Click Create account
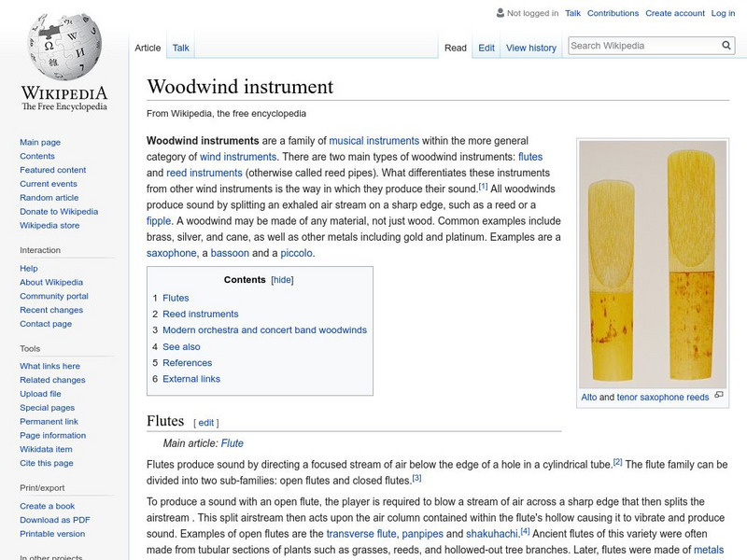The image size is (747, 560). 675,13
